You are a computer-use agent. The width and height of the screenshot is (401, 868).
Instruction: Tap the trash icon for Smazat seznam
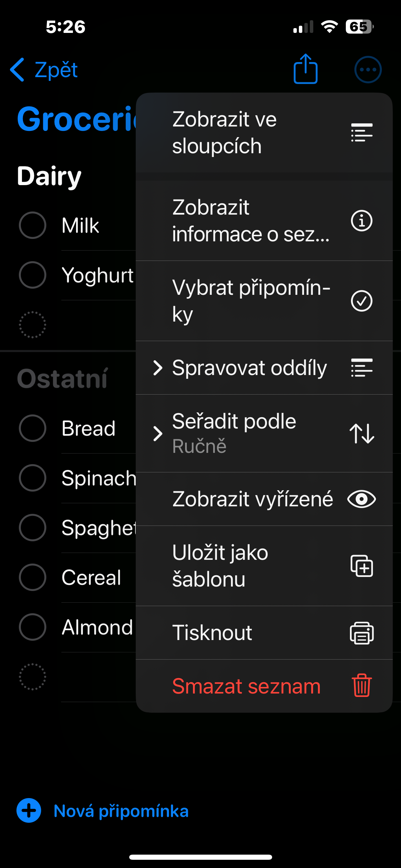tap(362, 686)
